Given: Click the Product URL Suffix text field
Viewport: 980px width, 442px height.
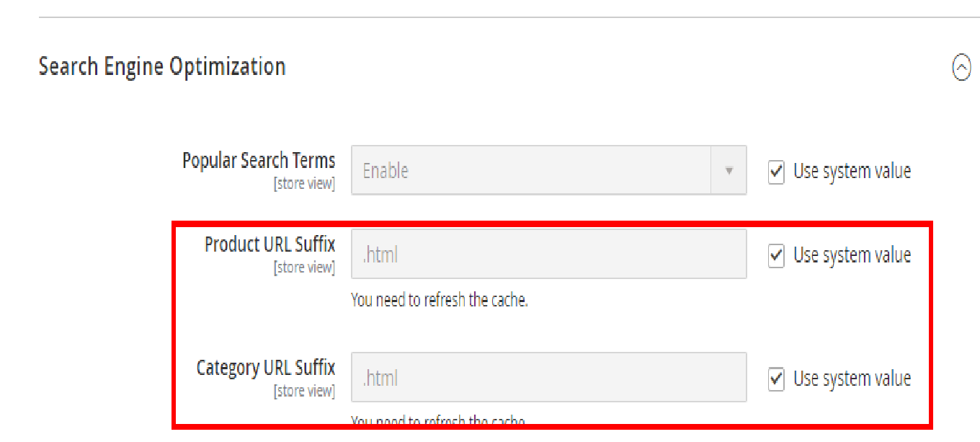Looking at the screenshot, I should 548,255.
